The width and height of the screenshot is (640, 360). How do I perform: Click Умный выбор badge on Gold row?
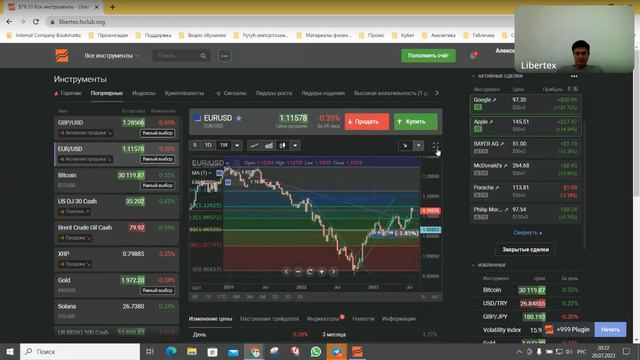pyautogui.click(x=158, y=291)
